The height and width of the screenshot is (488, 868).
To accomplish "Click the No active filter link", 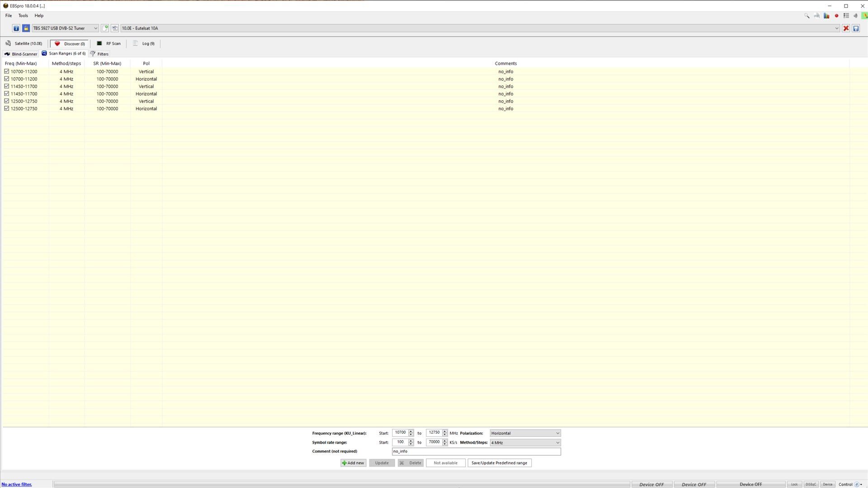I will 17,484.
